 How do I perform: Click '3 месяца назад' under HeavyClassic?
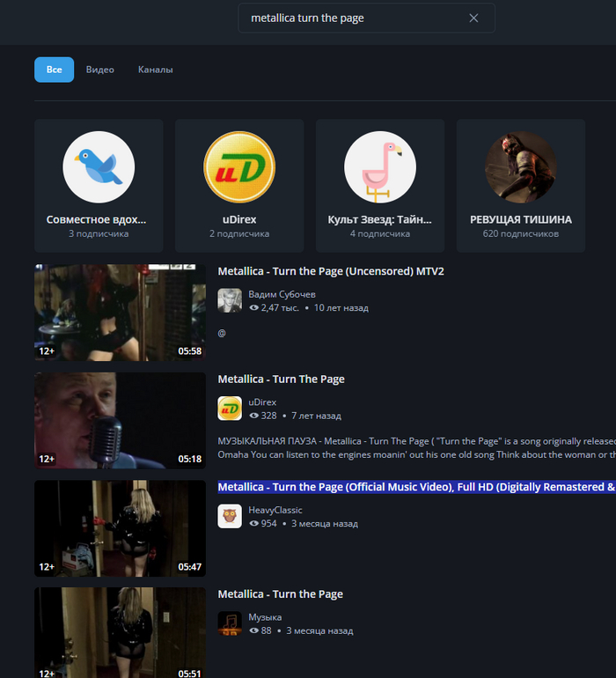click(325, 524)
